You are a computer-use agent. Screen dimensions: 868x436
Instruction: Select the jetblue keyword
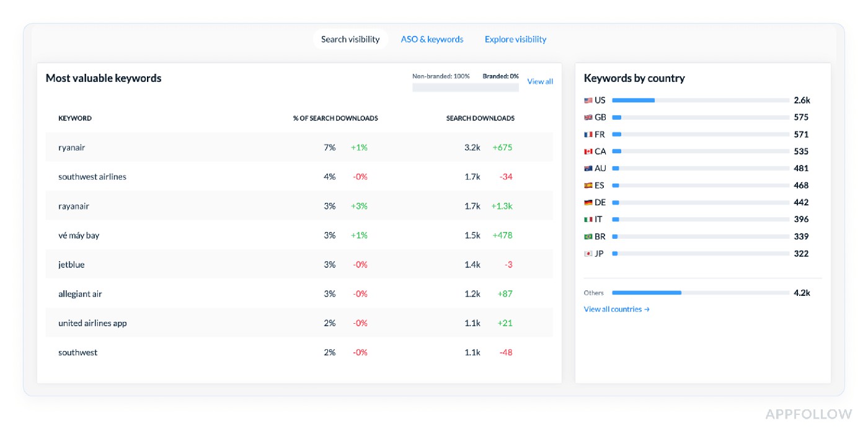click(x=71, y=264)
